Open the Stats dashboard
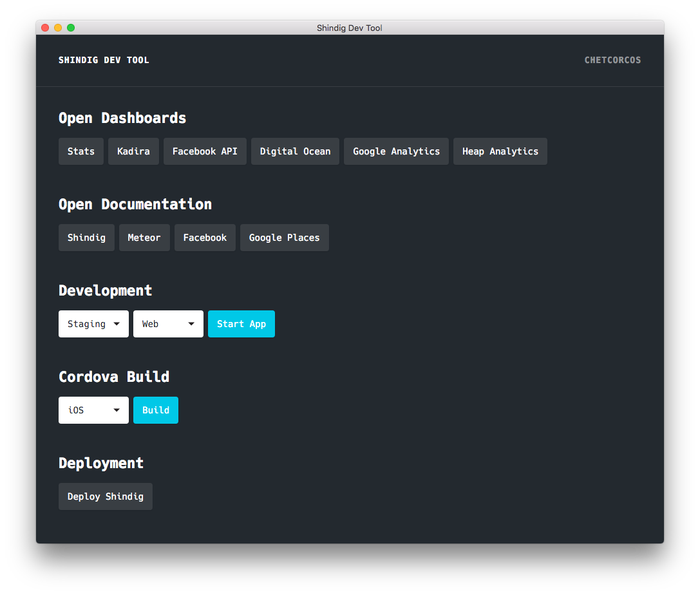 80,151
